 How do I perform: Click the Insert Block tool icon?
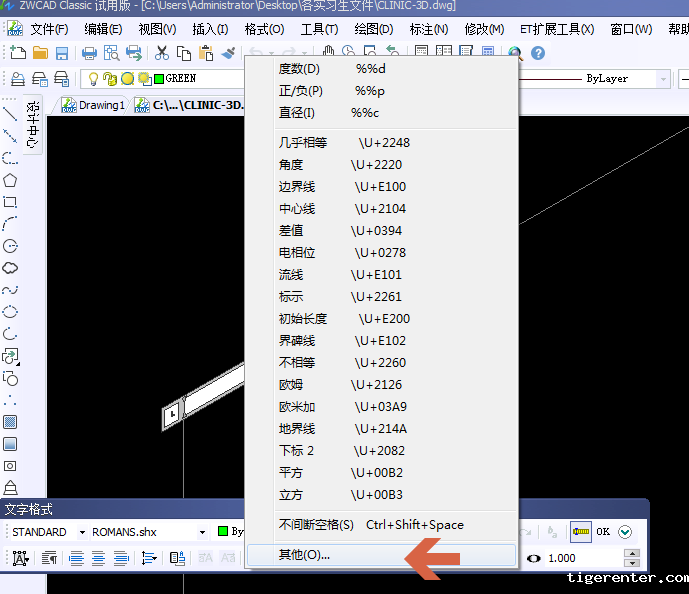point(10,356)
